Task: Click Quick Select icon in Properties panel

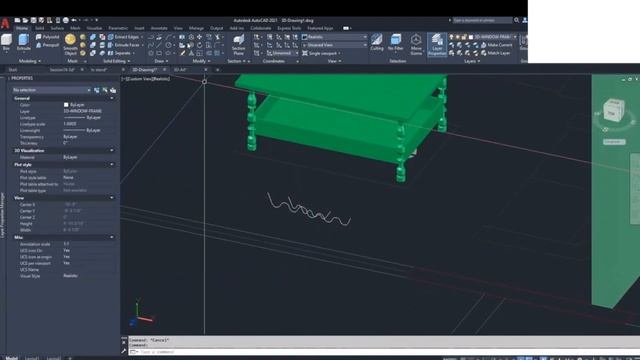Action: 97,90
